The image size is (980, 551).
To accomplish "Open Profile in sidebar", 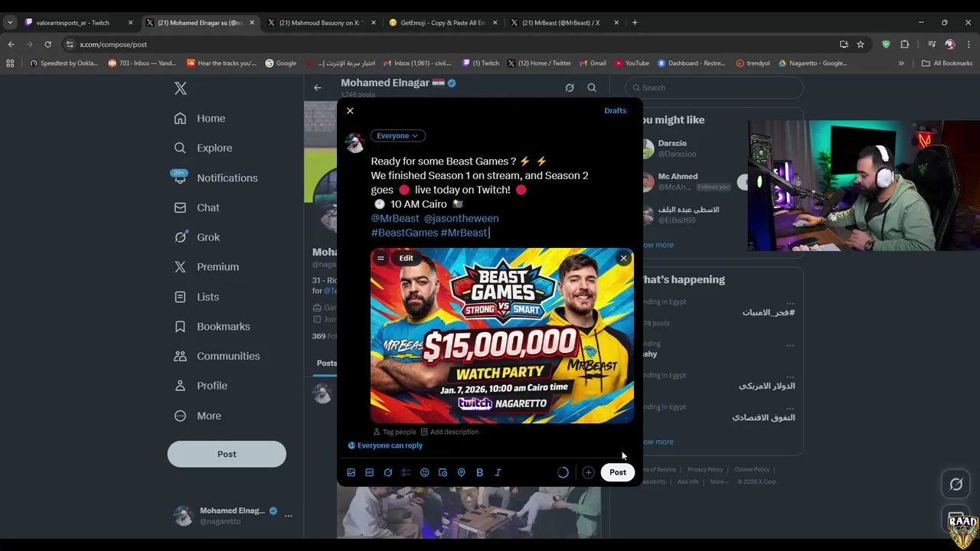I will click(x=201, y=386).
